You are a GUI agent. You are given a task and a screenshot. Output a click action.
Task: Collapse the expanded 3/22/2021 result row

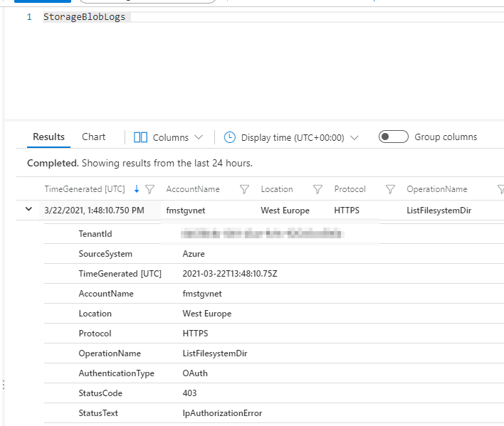tap(28, 209)
